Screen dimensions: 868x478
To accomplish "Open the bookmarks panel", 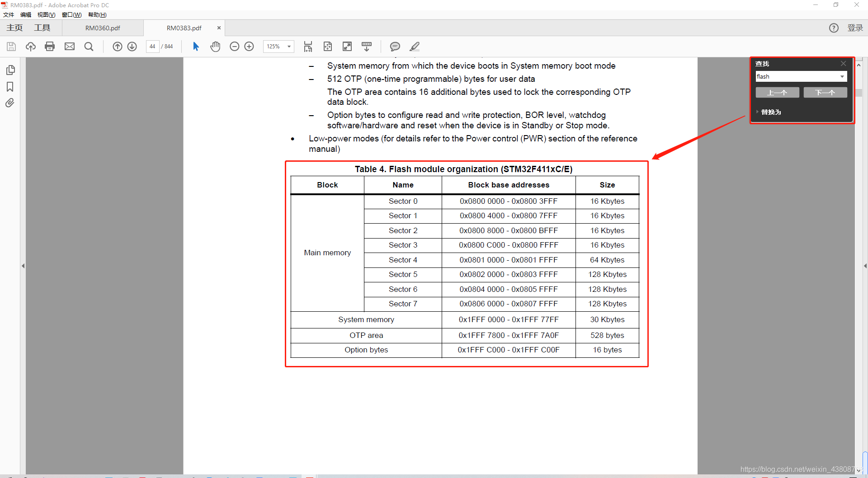I will pos(10,87).
